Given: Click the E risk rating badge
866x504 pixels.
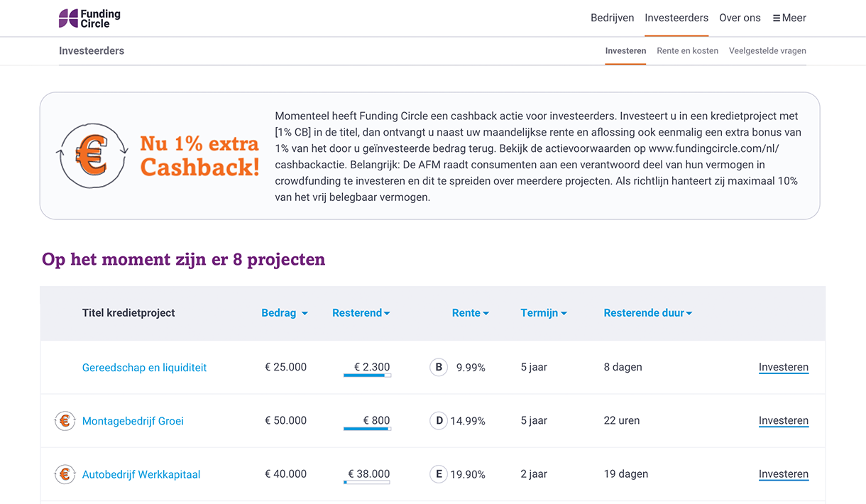Looking at the screenshot, I should (439, 474).
